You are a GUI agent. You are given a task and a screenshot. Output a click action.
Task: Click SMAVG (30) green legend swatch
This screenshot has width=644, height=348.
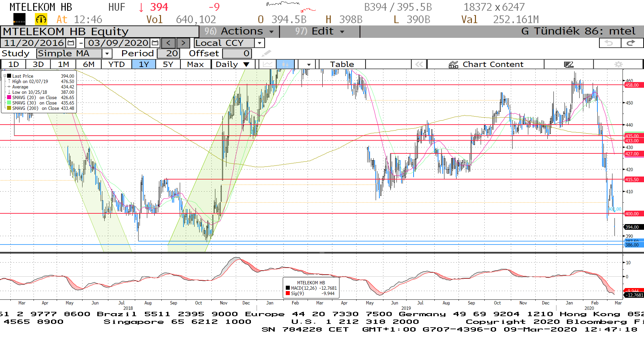click(9, 103)
